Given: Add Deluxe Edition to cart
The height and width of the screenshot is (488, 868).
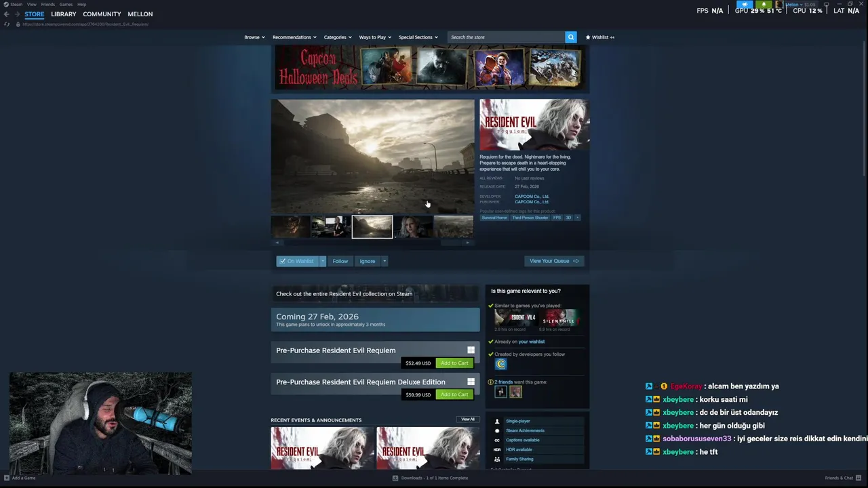Looking at the screenshot, I should point(454,394).
